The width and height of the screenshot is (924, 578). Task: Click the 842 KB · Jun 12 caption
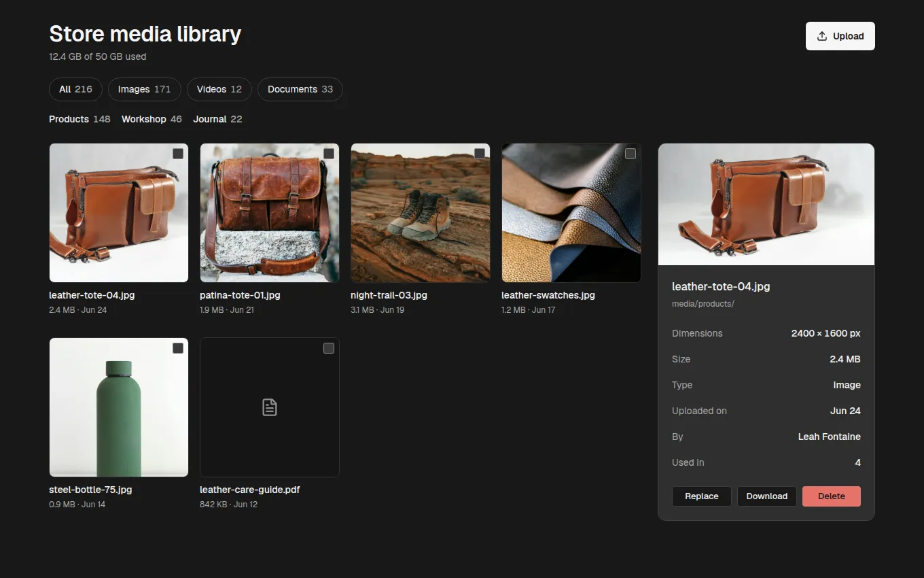click(x=228, y=505)
